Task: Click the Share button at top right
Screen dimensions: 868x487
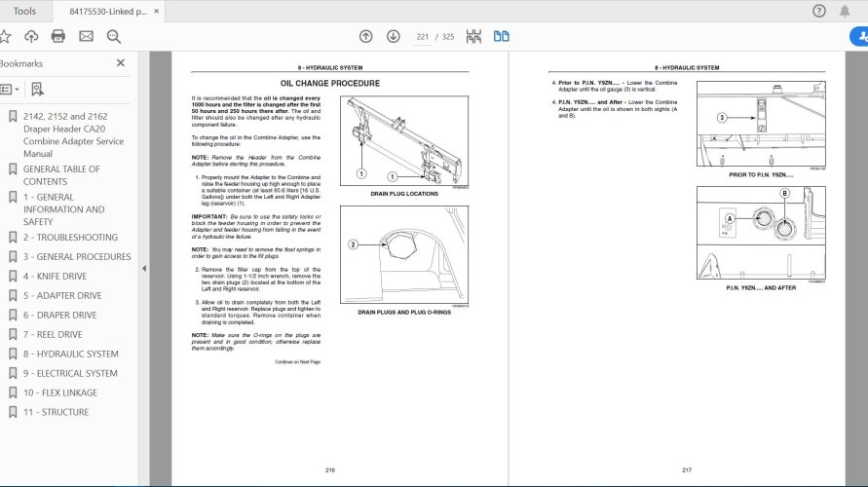Action: click(858, 37)
